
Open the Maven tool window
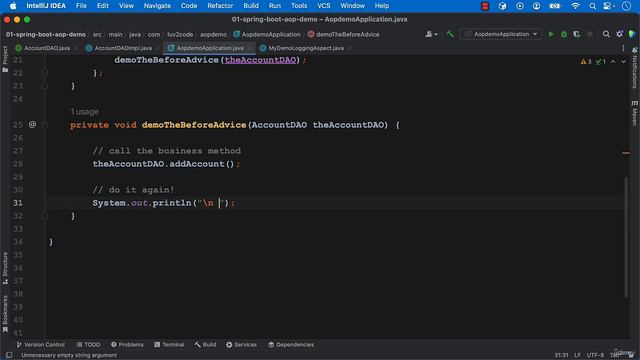pos(635,113)
